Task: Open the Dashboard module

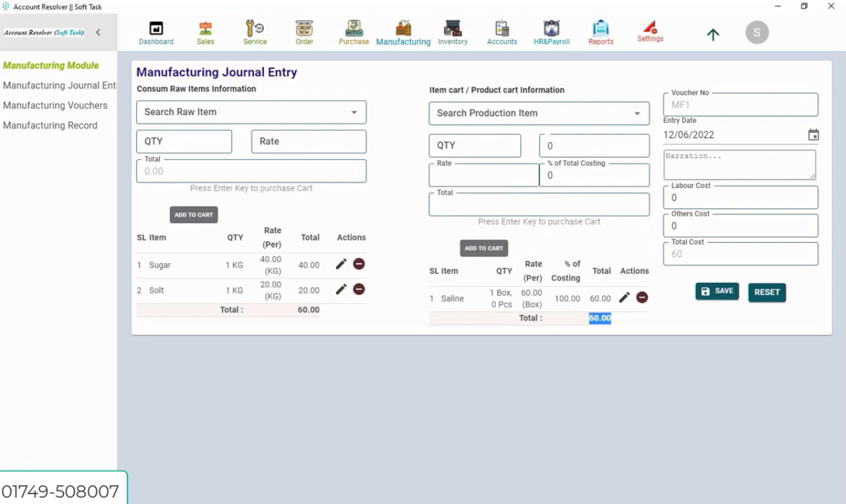Action: [x=156, y=32]
